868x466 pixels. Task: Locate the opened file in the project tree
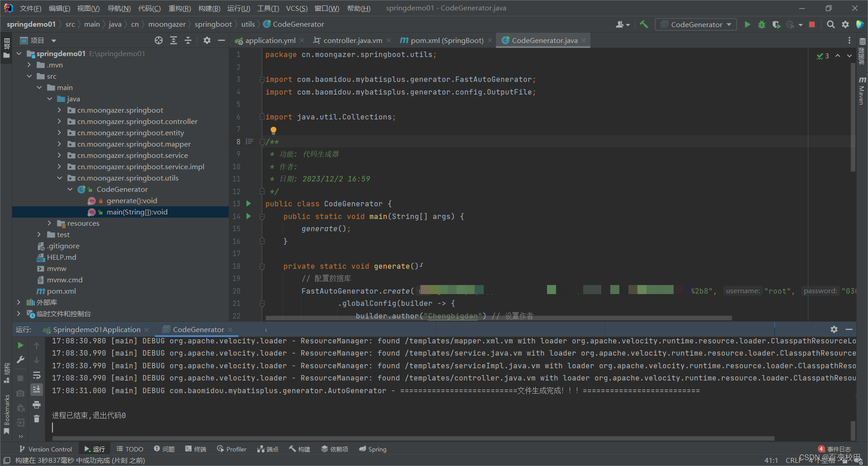click(x=159, y=40)
